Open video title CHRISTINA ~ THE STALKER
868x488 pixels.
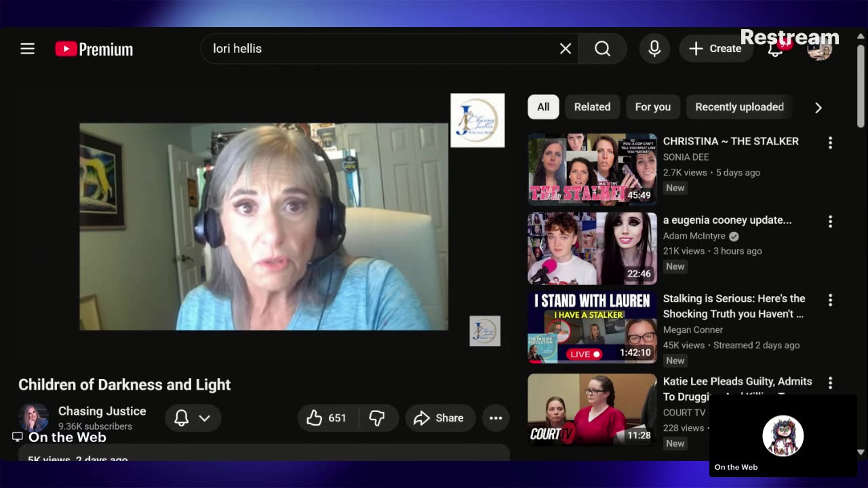click(x=730, y=141)
